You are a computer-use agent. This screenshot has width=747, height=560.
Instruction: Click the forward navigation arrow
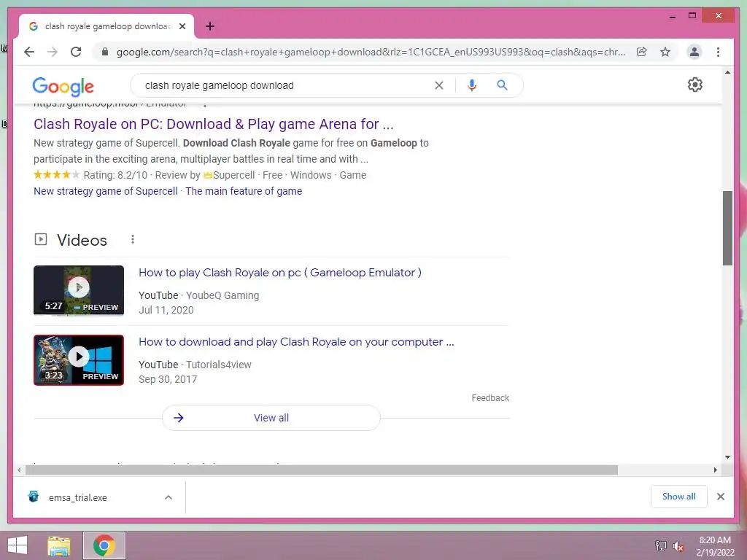click(53, 52)
